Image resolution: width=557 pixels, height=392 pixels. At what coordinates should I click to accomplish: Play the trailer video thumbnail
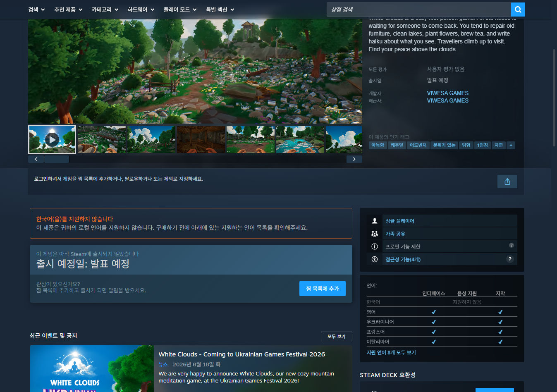click(52, 139)
